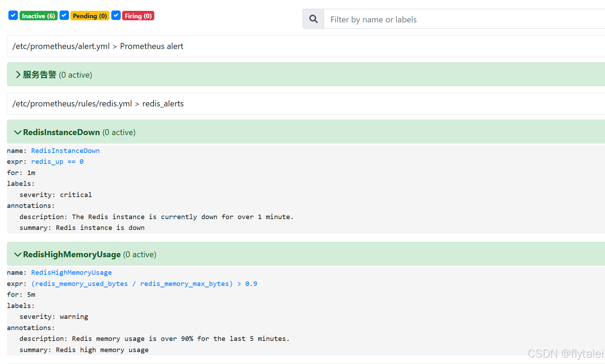Focus the Filter by name or labels field
The image size is (605, 364).
(x=464, y=19)
